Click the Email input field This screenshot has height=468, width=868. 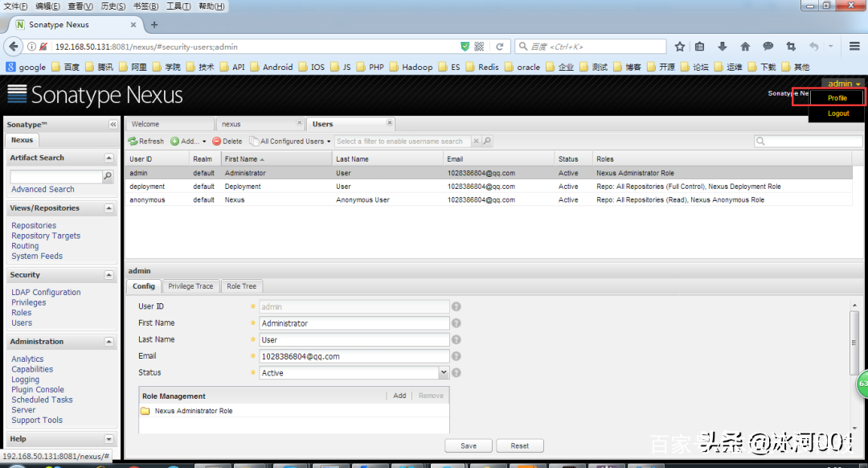point(354,356)
